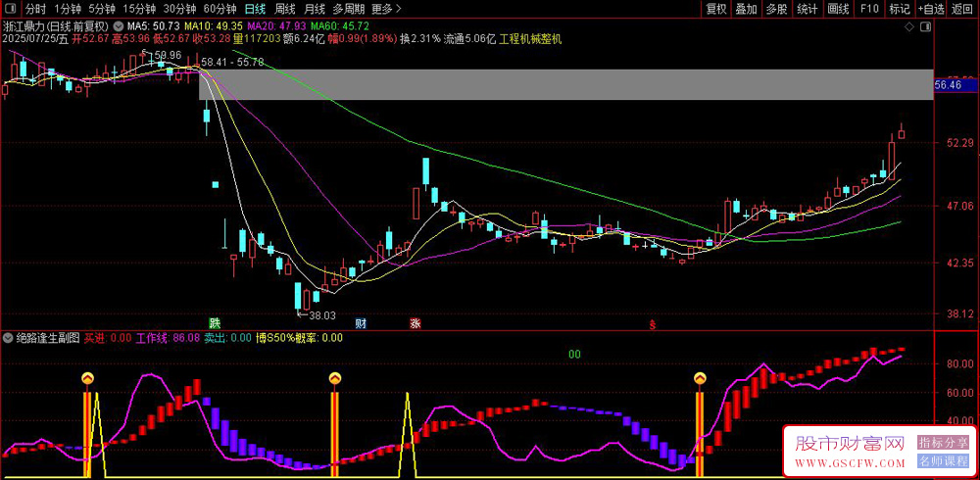This screenshot has width=980, height=480.
Task: Click the side panel toggle icon beside the diamond
Action: [x=926, y=26]
